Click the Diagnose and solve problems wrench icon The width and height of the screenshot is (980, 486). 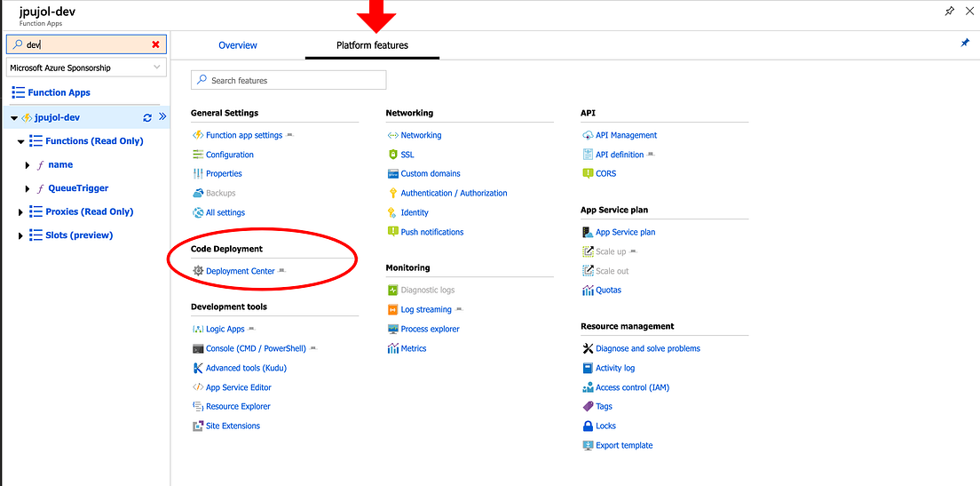point(588,348)
